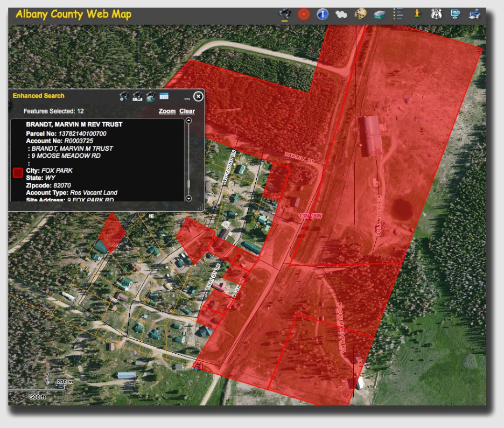Viewport: 504px width, 428px height.
Task: Click the red parcel symbol swatch
Action: (18, 172)
